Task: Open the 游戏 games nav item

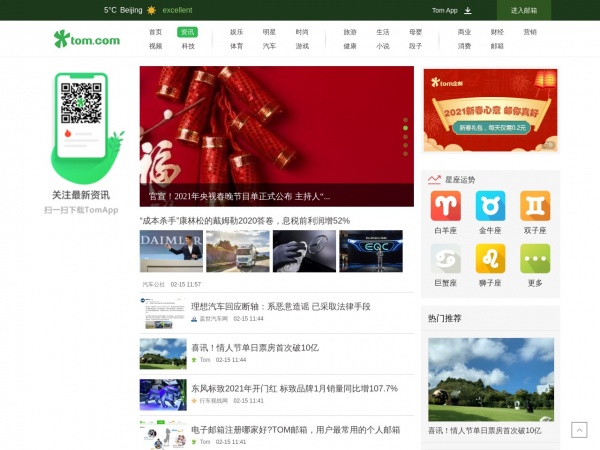Action: [302, 46]
